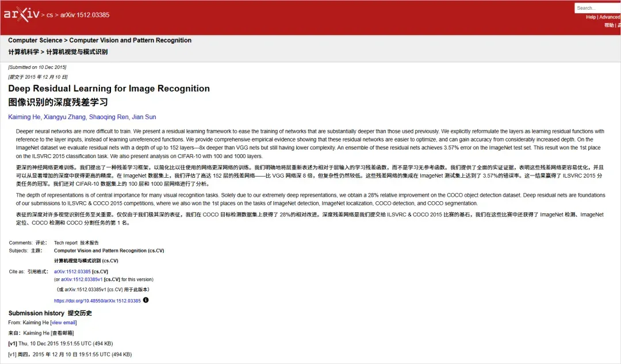Focus the Search input field
This screenshot has height=364, width=621.
tap(597, 8)
